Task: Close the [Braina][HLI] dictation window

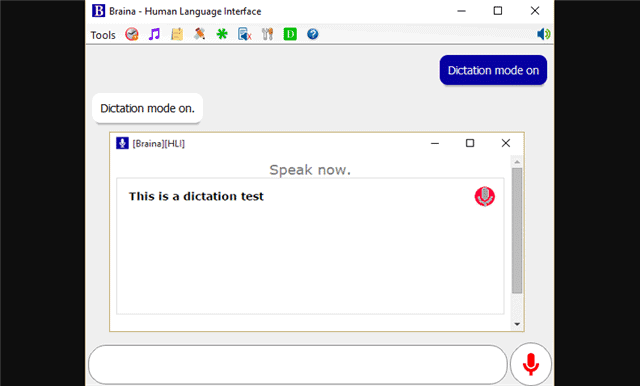Action: pos(506,143)
